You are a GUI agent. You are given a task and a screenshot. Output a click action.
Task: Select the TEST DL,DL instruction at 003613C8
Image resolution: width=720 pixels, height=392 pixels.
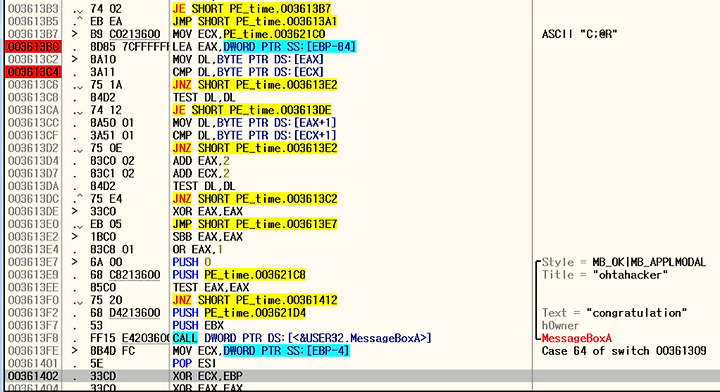click(x=204, y=97)
